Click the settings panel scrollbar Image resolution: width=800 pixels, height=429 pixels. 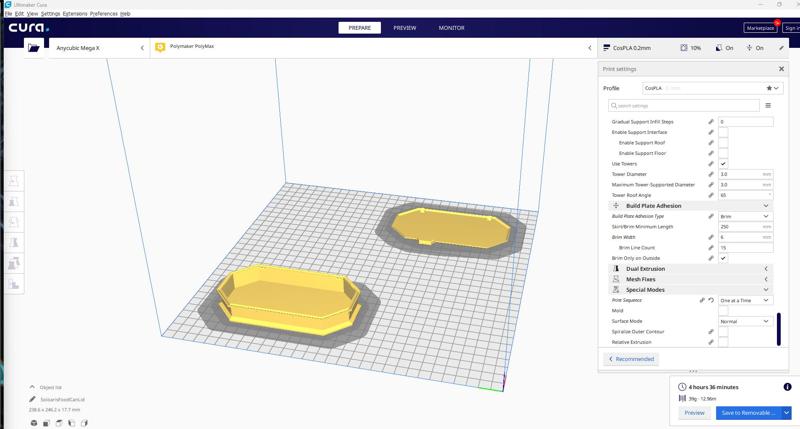(x=779, y=330)
